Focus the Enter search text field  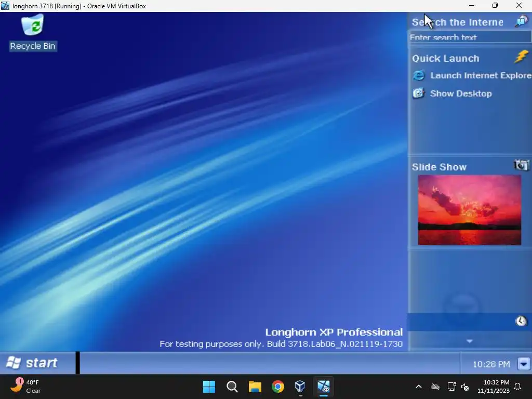click(470, 37)
